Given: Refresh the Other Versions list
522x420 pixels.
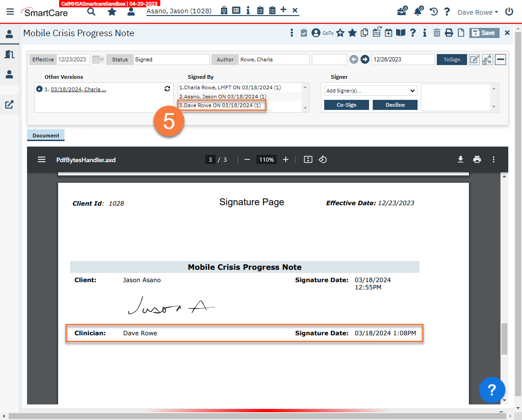Looking at the screenshot, I should pos(167,89).
